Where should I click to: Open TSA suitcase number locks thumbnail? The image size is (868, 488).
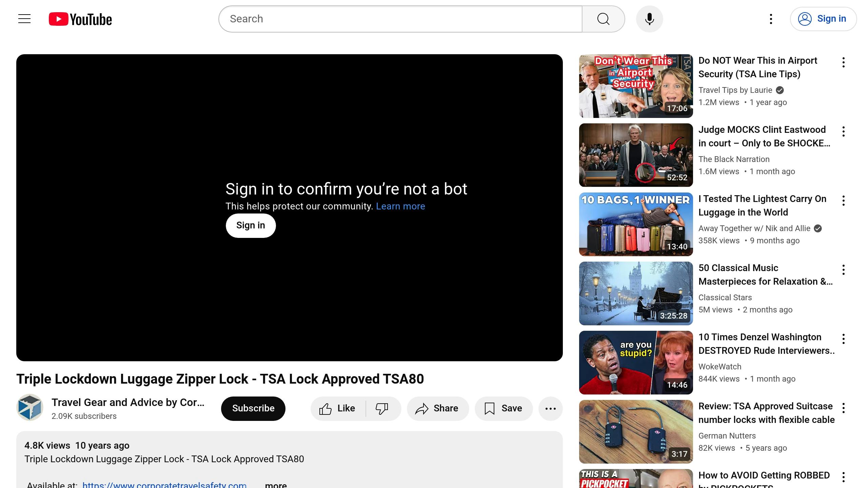pyautogui.click(x=636, y=432)
